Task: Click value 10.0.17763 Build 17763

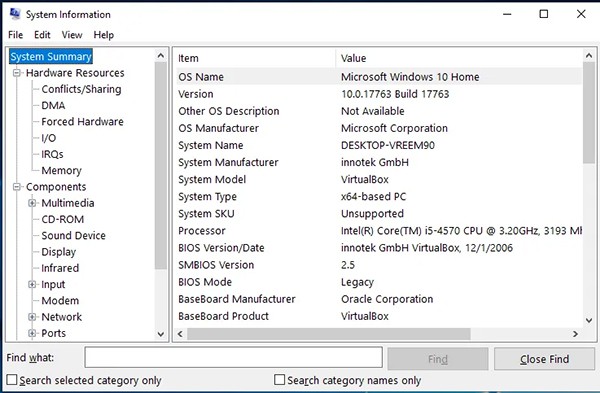Action: (395, 94)
